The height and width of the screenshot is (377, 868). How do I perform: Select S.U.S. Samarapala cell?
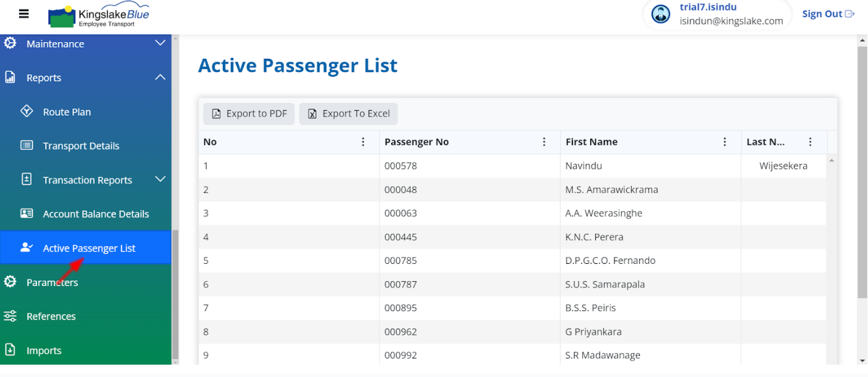[605, 284]
